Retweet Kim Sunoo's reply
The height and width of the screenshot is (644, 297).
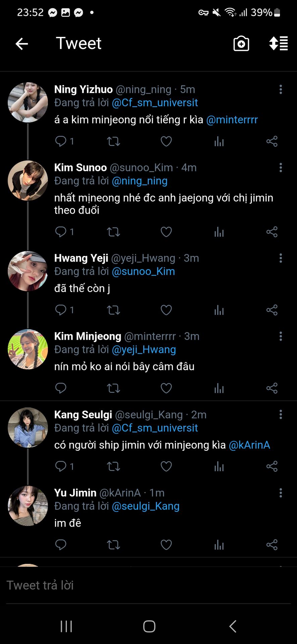click(x=113, y=232)
